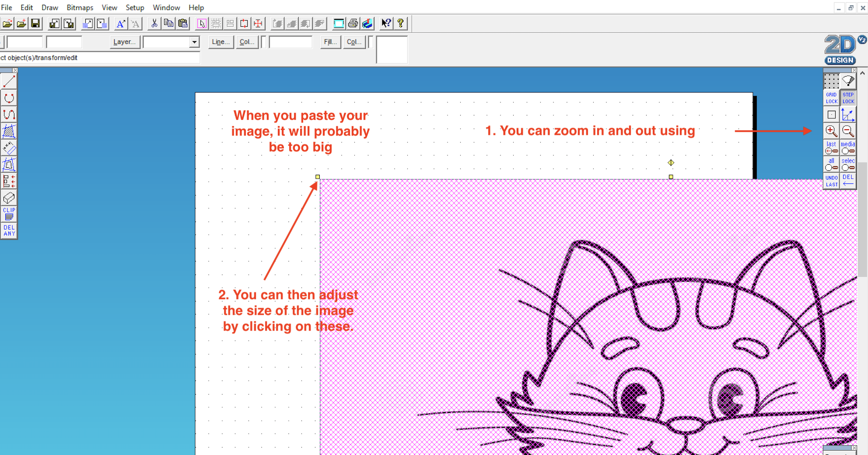The height and width of the screenshot is (455, 868).
Task: Open the Window menu
Action: [166, 7]
